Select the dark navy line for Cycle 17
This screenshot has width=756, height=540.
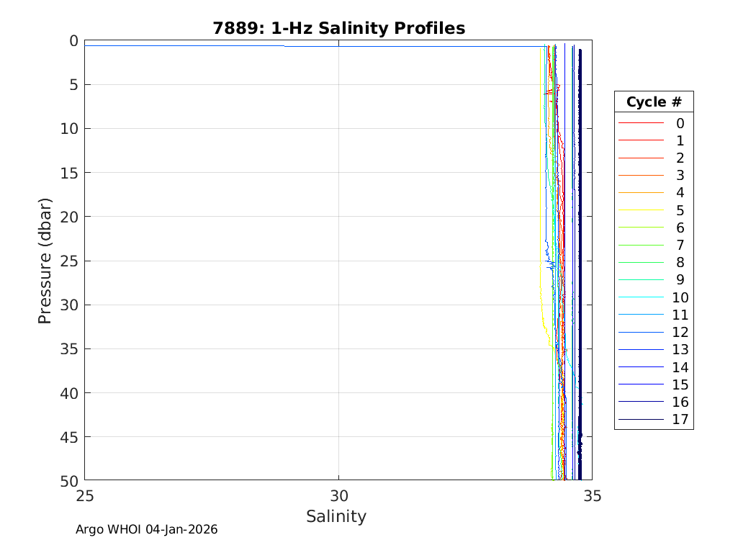(640, 420)
